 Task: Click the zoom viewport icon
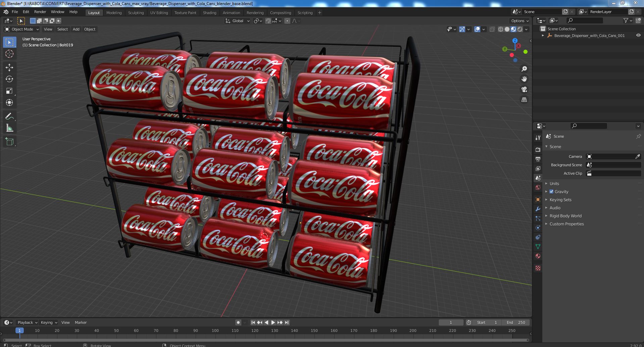(x=524, y=69)
